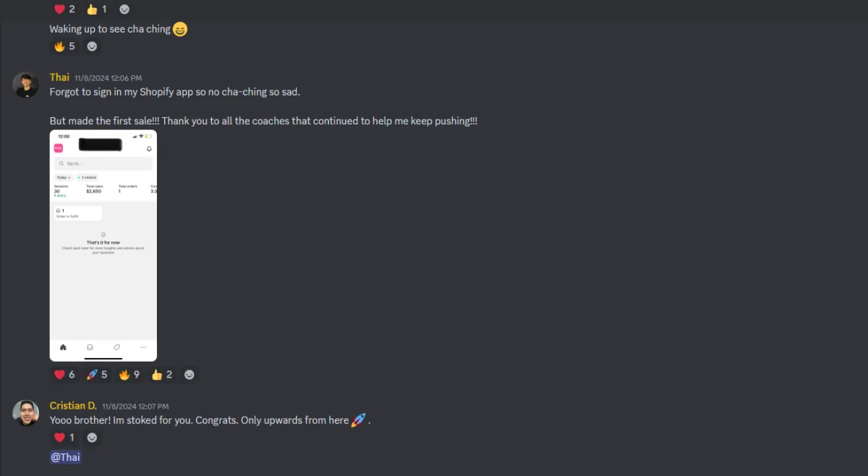Toggle the heart reaction showing 1
Image resolution: width=868 pixels, height=476 pixels.
click(65, 438)
